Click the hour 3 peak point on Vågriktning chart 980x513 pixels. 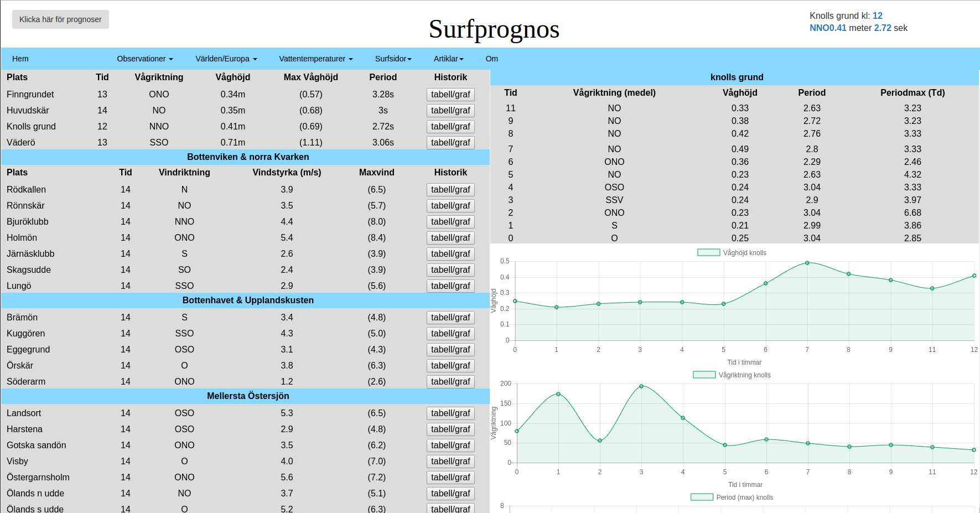click(x=641, y=386)
